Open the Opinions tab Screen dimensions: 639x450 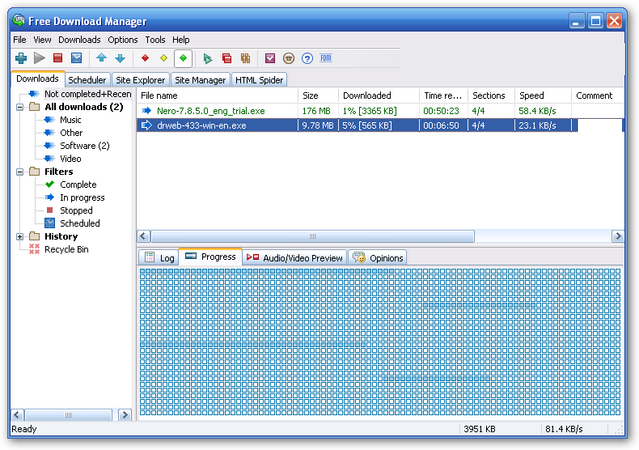click(378, 258)
